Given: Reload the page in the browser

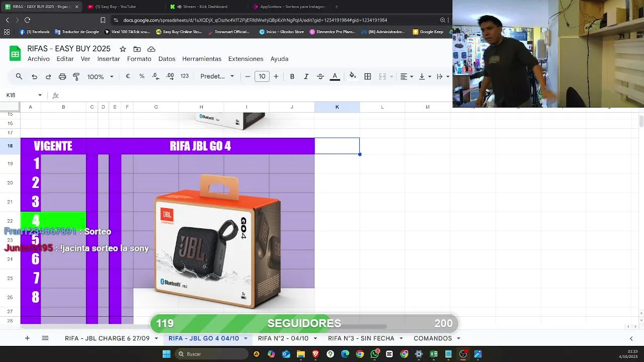Looking at the screenshot, I should (27, 20).
